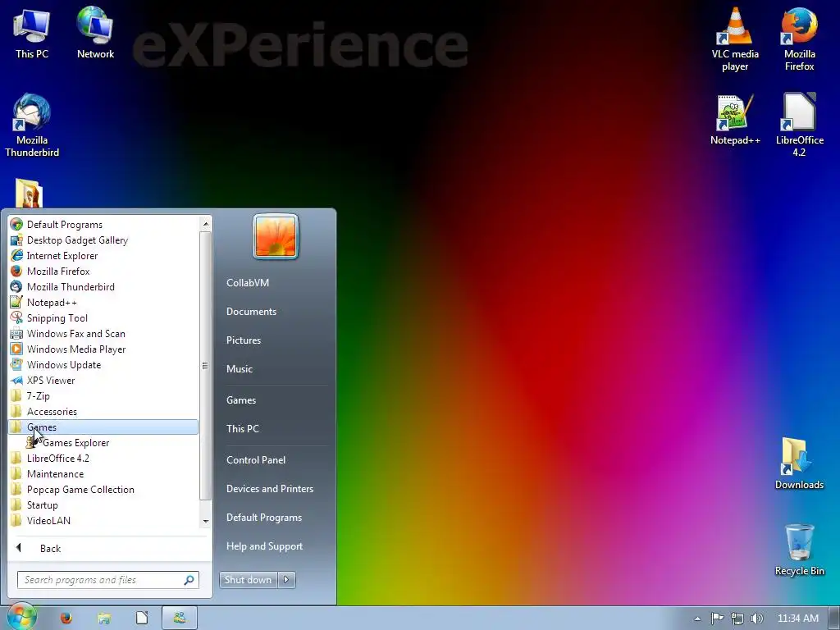Screen dimensions: 840x630
Task: Open Mozilla Firefox desktop shortcut
Action: (799, 39)
